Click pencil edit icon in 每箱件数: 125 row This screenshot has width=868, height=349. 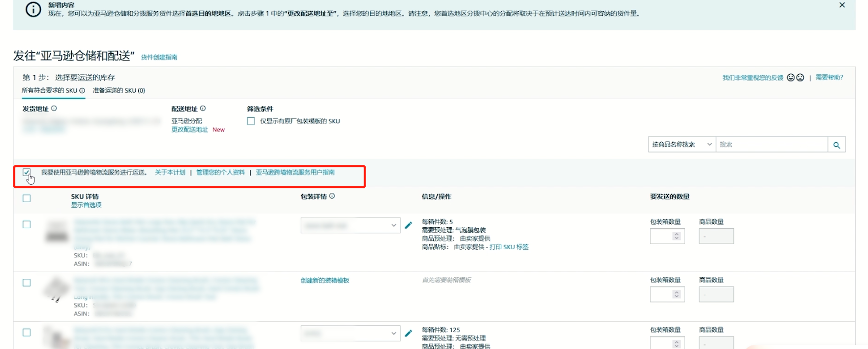[409, 333]
